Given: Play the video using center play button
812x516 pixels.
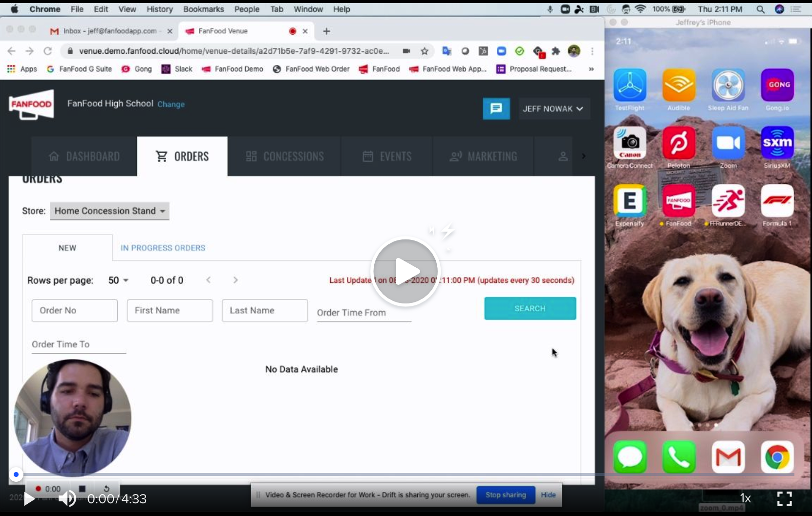Looking at the screenshot, I should click(406, 271).
